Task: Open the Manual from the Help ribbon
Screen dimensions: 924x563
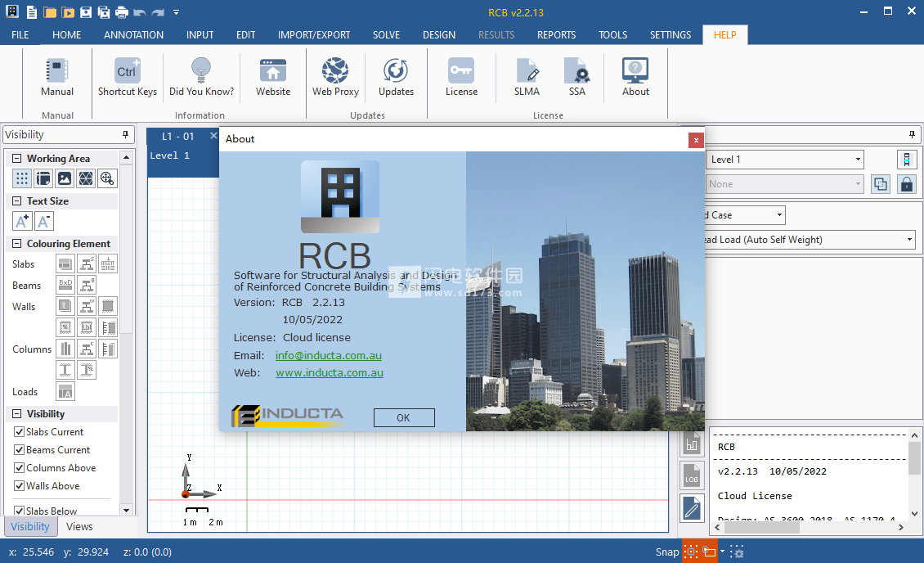Action: [x=57, y=77]
